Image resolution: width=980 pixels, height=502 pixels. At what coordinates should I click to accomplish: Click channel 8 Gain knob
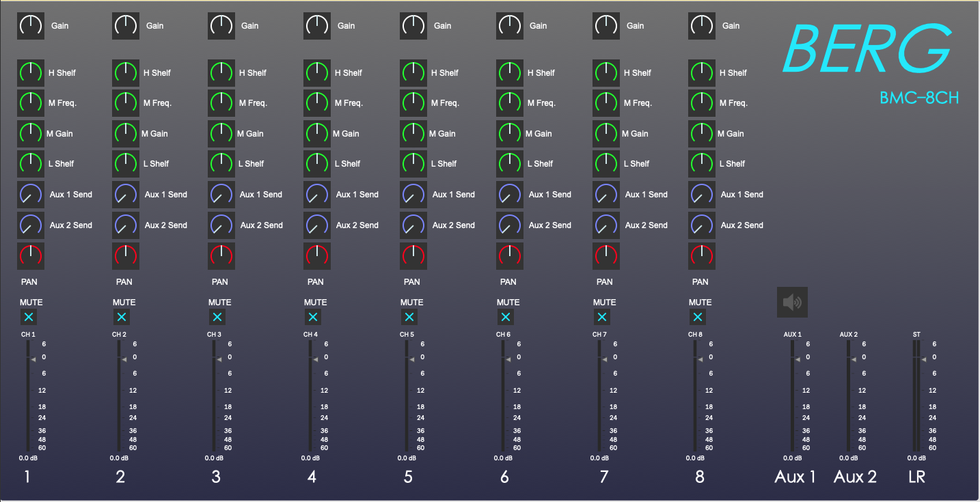point(701,26)
